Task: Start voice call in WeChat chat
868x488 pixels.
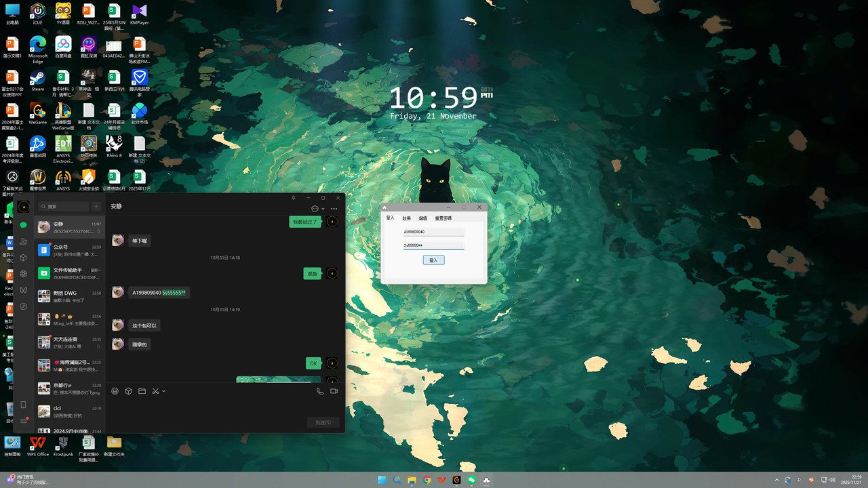Action: click(x=320, y=391)
